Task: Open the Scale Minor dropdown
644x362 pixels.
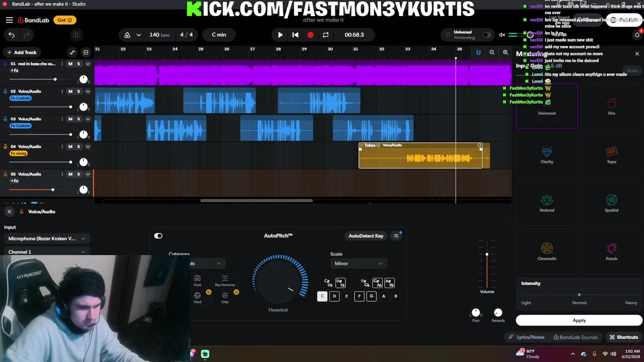Action: click(x=358, y=263)
